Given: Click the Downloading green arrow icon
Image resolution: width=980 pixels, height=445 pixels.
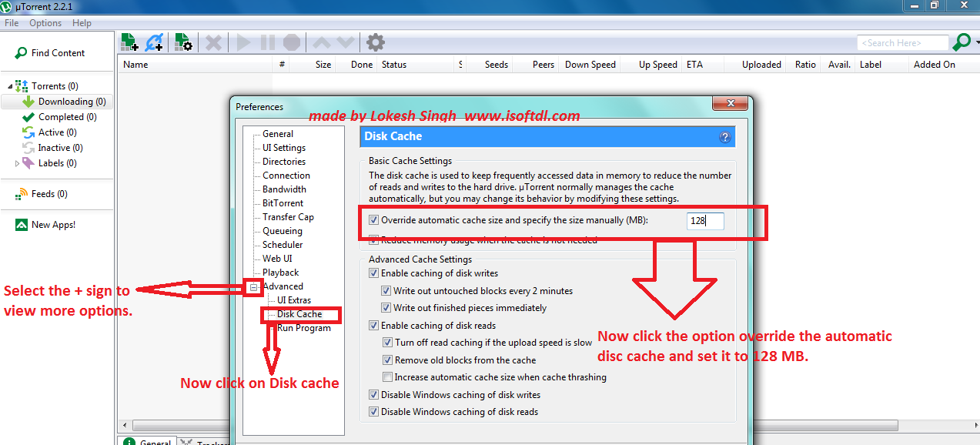Looking at the screenshot, I should pyautogui.click(x=28, y=102).
